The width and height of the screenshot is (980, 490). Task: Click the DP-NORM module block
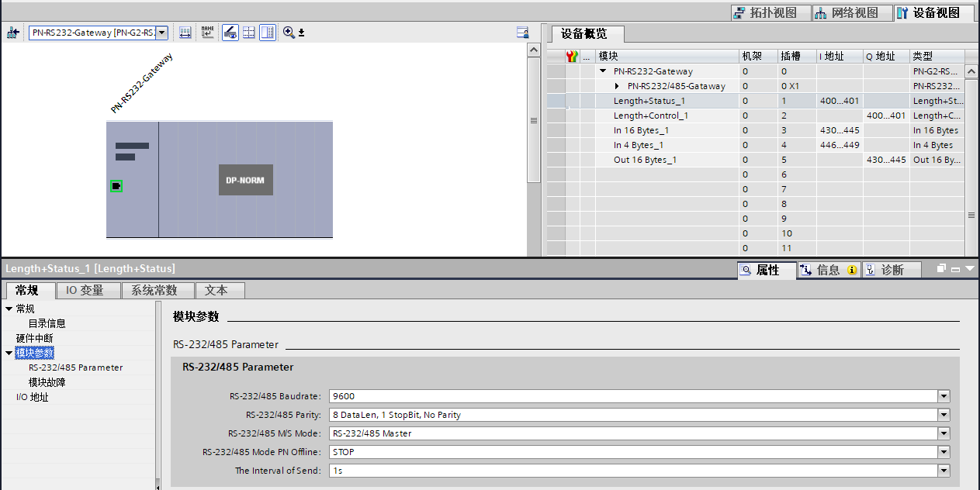pos(245,180)
